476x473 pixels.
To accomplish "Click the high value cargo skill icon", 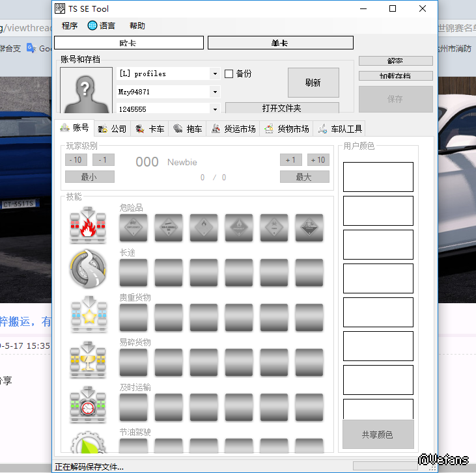I will coord(88,314).
